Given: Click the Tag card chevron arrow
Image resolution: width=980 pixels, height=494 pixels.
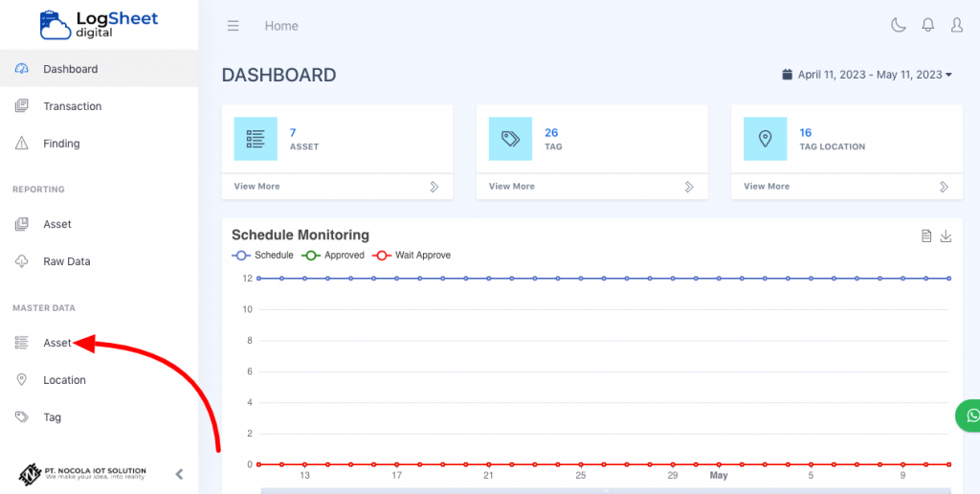Looking at the screenshot, I should (689, 187).
